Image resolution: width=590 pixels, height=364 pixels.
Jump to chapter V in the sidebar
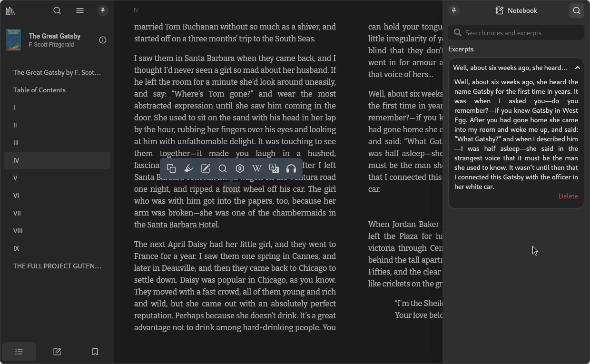point(15,178)
